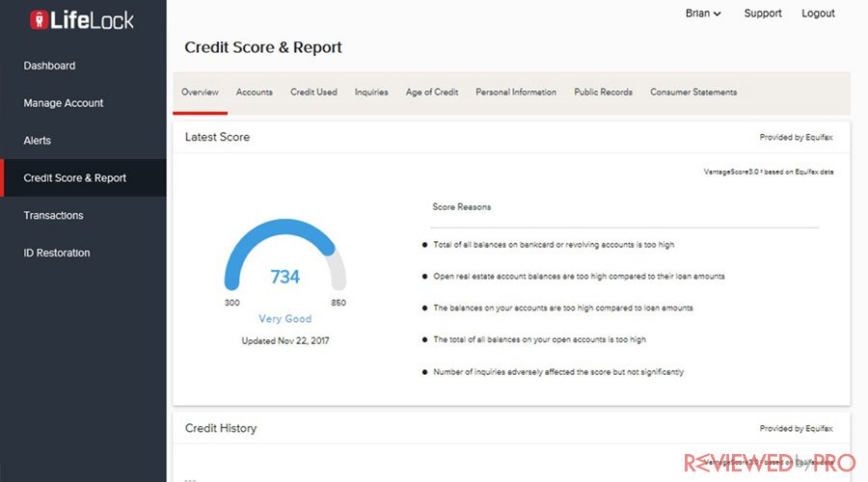Click the Very Good rating label
Image resolution: width=868 pixels, height=482 pixels.
click(x=285, y=319)
